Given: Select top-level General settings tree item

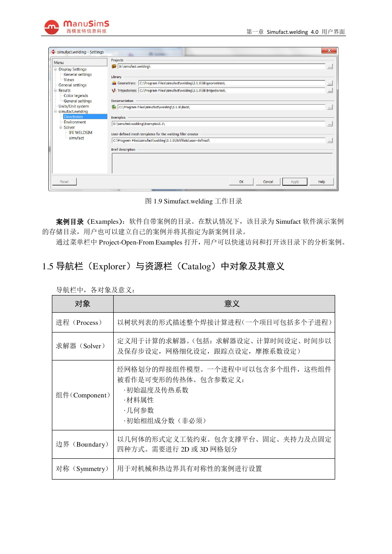Looking at the screenshot, I should pyautogui.click(x=72, y=85).
